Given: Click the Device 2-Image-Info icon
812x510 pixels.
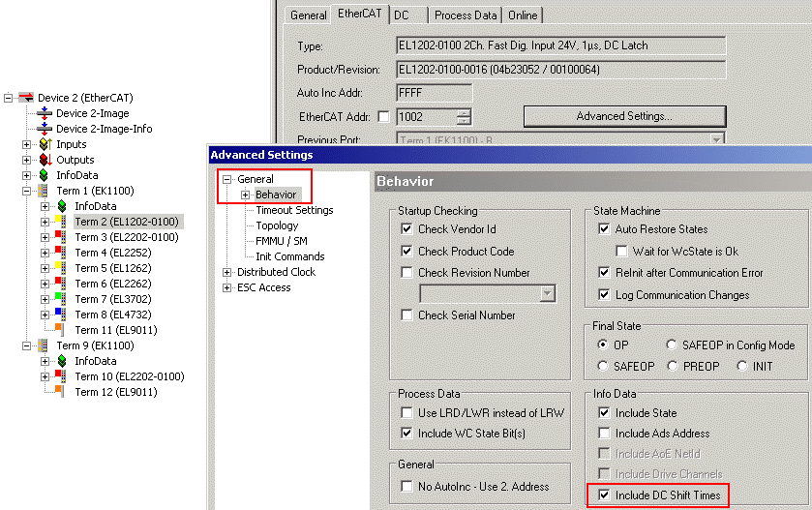Looking at the screenshot, I should click(x=45, y=129).
